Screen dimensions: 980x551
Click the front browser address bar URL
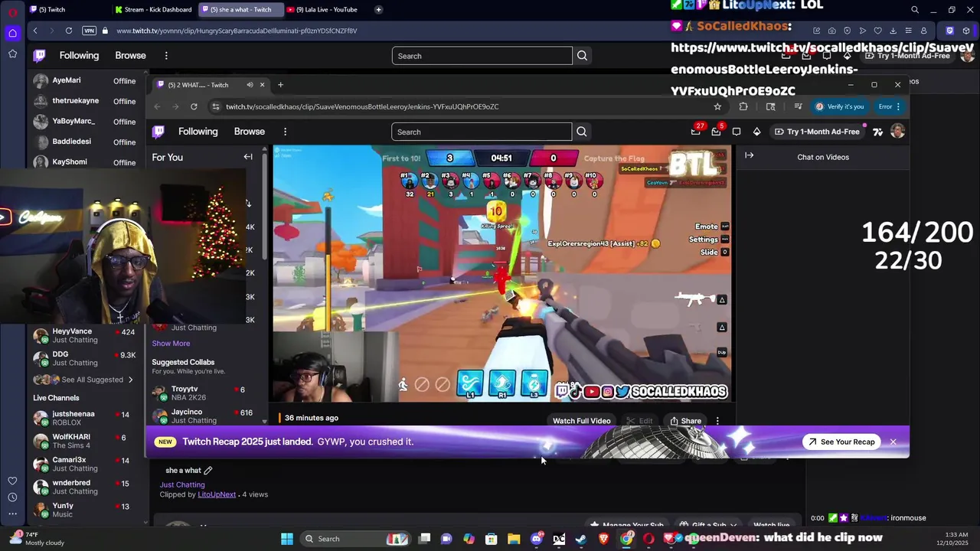pos(362,106)
